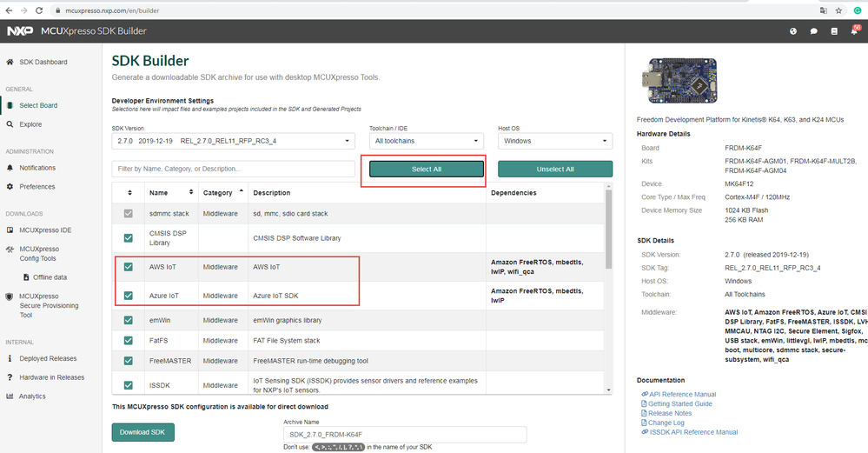Viewport: 868px width, 453px height.
Task: Open the notifications bell with red badge
Action: (x=855, y=30)
